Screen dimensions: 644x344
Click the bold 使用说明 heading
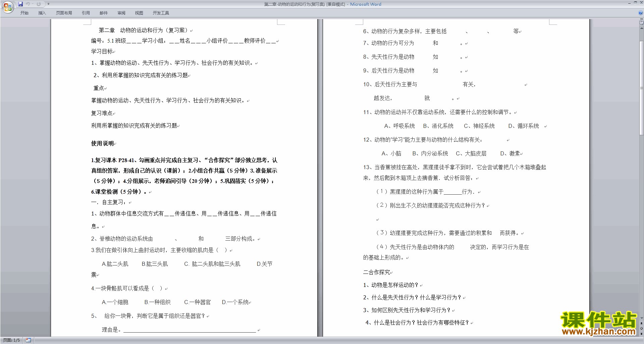tap(102, 143)
